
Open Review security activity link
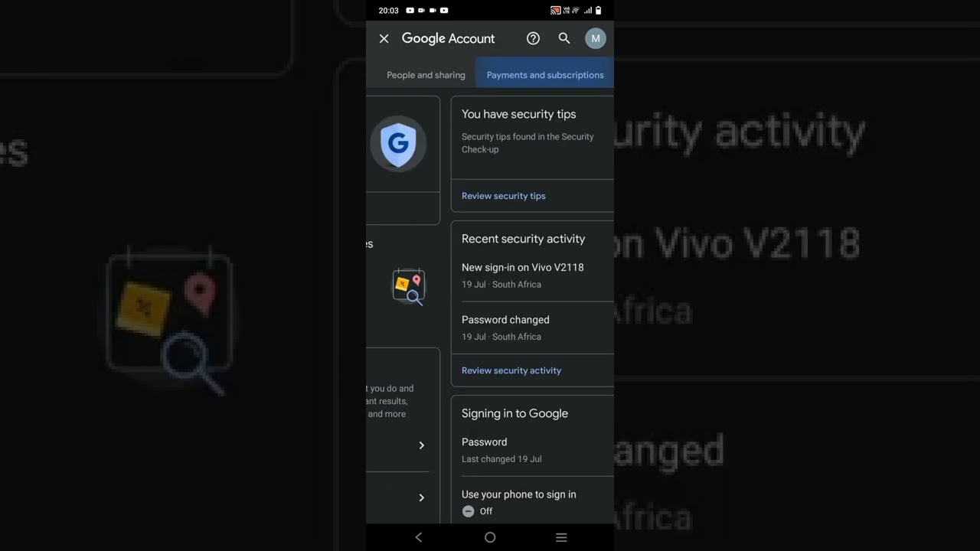coord(511,370)
